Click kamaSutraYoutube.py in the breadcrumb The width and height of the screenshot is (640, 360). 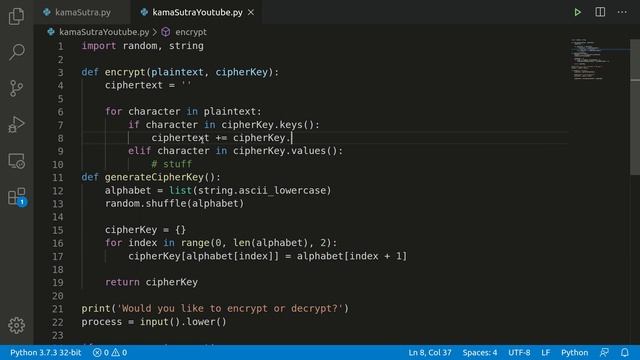click(x=104, y=32)
